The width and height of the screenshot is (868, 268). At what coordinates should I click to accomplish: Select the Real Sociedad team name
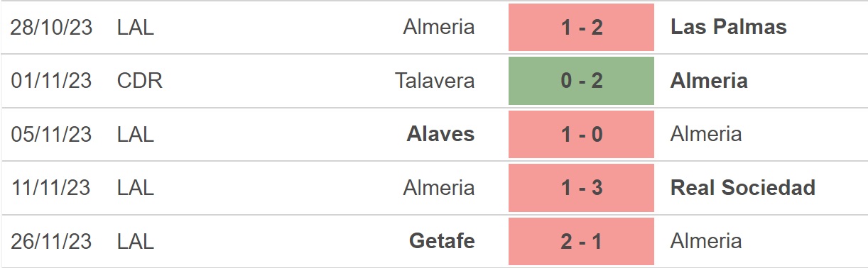coord(742,188)
